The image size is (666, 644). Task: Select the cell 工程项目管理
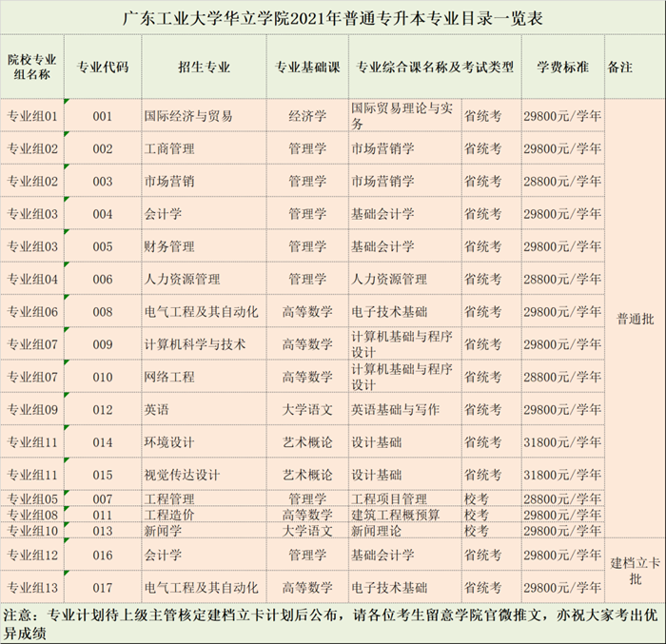tap(405, 498)
